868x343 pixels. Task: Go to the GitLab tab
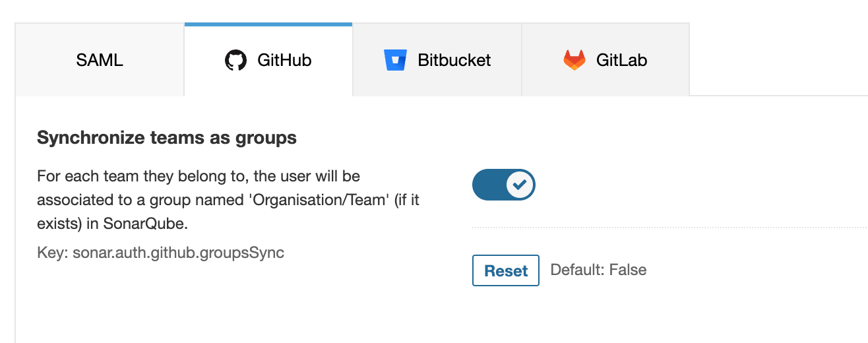621,61
